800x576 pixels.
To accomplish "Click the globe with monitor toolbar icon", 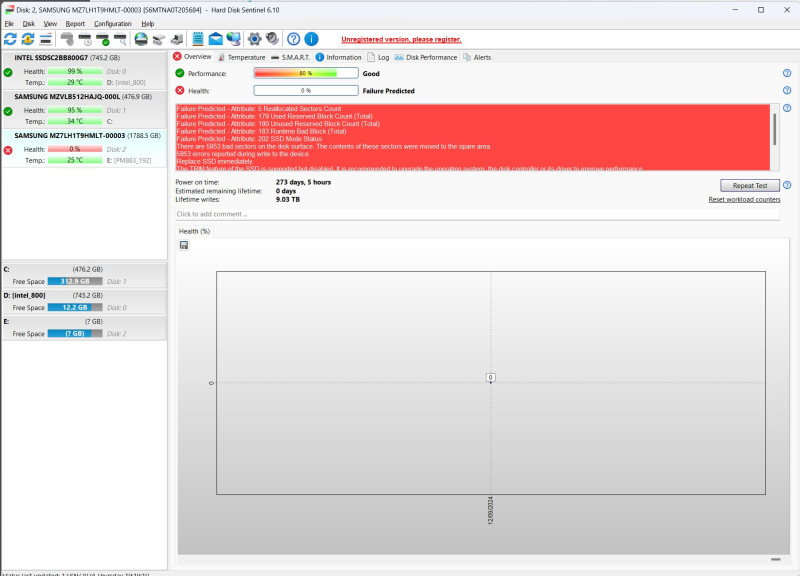I will 234,39.
